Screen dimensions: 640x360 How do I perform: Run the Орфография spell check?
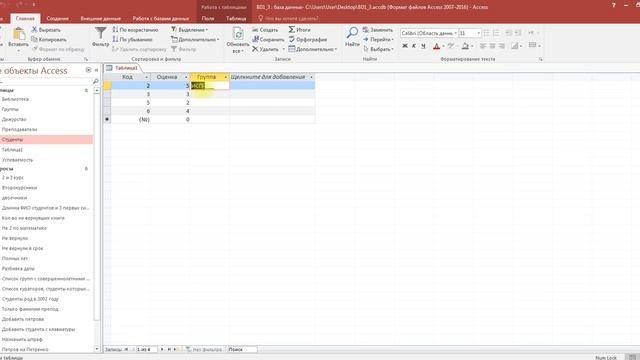click(x=308, y=40)
